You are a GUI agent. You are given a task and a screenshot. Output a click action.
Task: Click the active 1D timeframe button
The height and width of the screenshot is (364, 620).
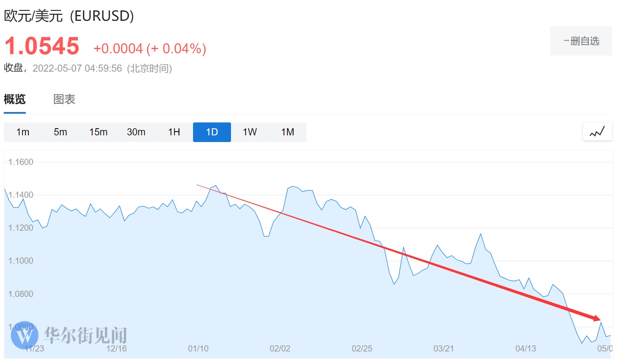212,132
